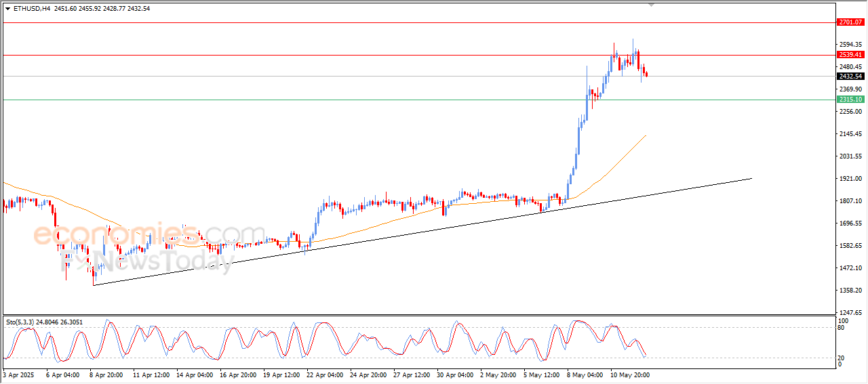Click the 1807.10 price scale value
The width and height of the screenshot is (868, 384).
tap(850, 201)
